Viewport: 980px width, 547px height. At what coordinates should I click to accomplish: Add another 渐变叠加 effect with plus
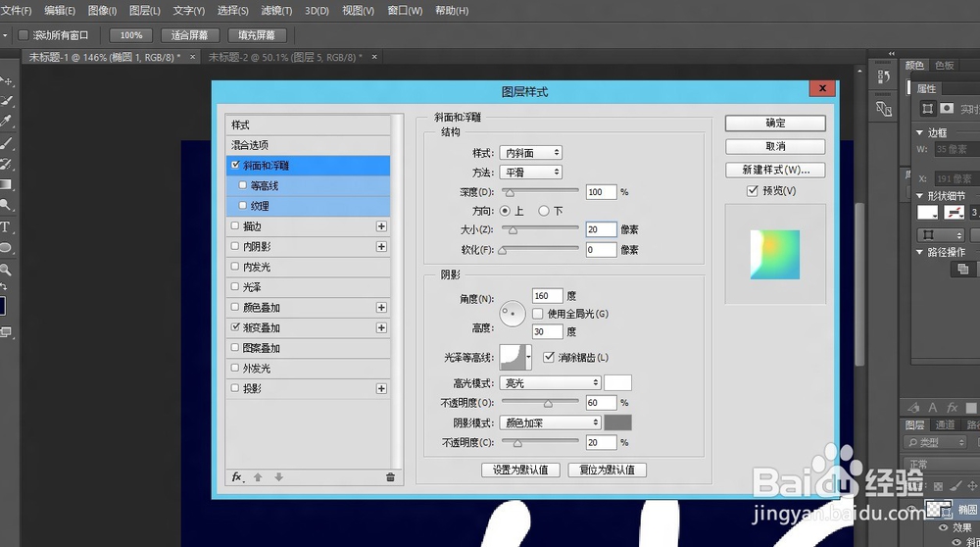tap(381, 327)
